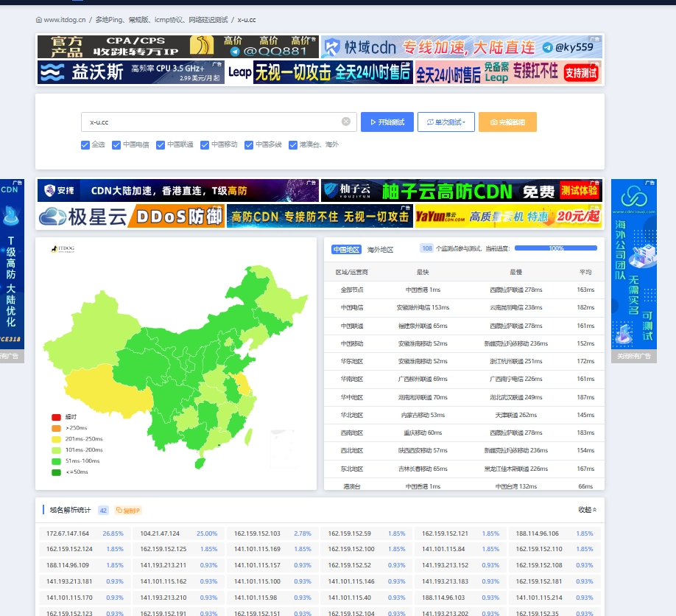Toggle the 全选 checkbox

click(x=85, y=145)
